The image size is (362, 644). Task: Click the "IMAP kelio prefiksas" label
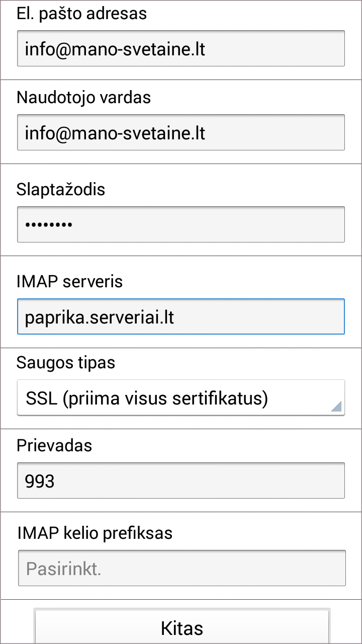pos(95,532)
